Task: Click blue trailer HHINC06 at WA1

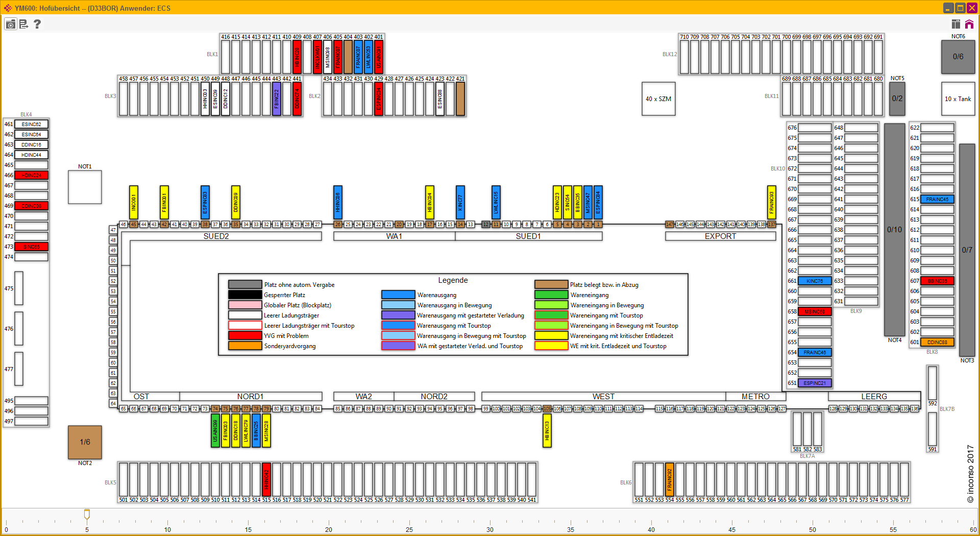Action: [x=338, y=203]
